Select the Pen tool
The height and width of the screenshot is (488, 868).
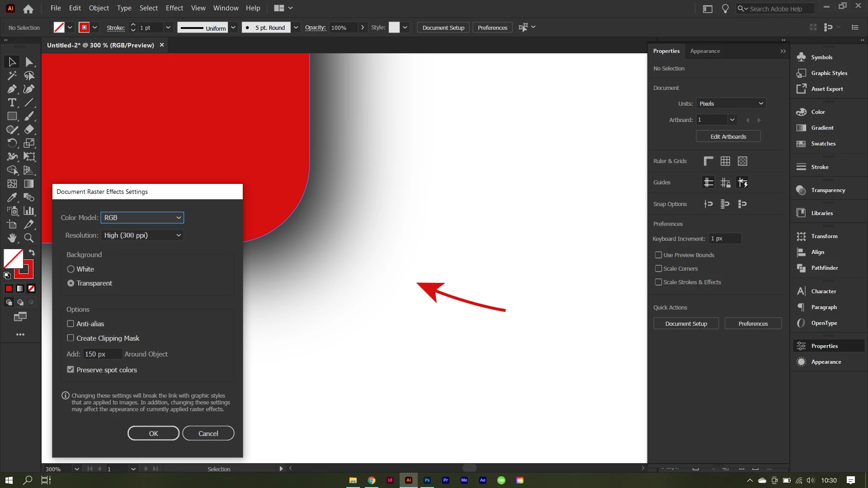12,89
